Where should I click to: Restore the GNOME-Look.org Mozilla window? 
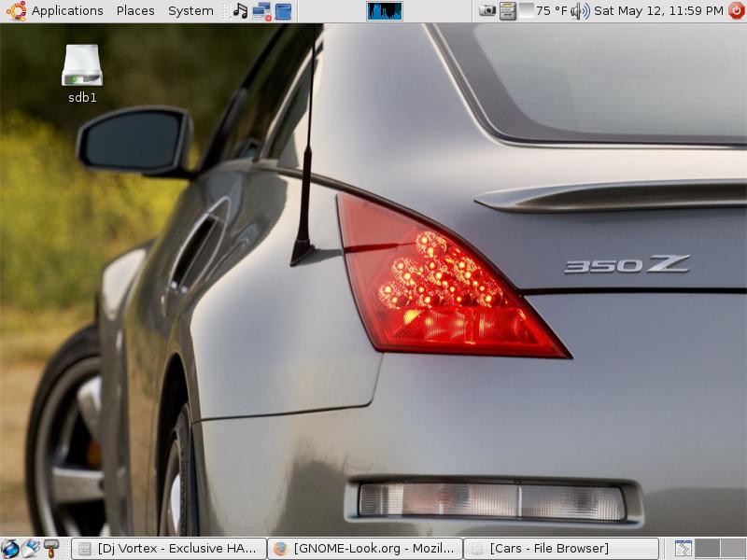point(365,549)
